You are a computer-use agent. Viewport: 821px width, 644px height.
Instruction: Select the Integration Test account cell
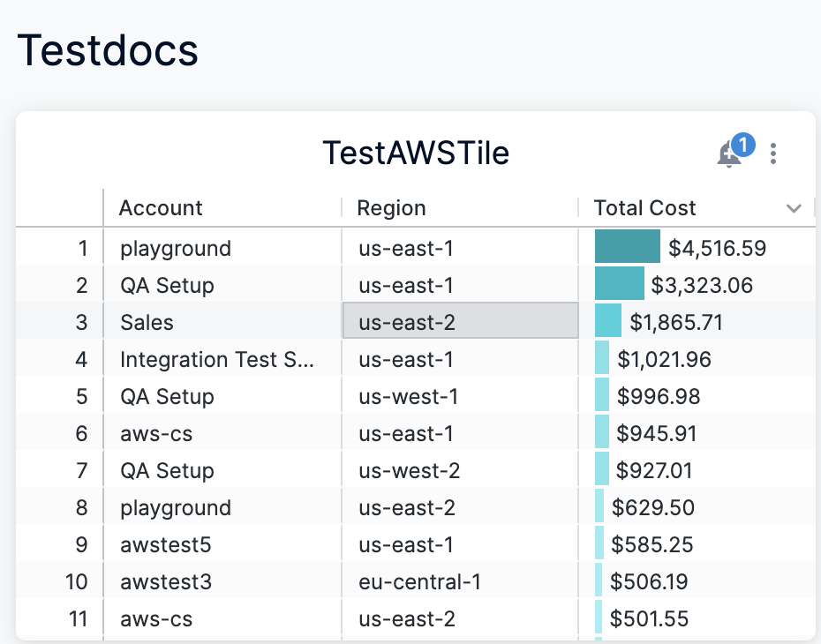click(x=216, y=360)
